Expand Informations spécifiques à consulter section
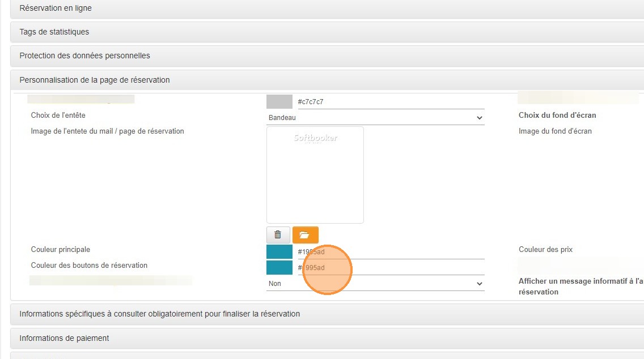The width and height of the screenshot is (644, 359). tap(327, 314)
